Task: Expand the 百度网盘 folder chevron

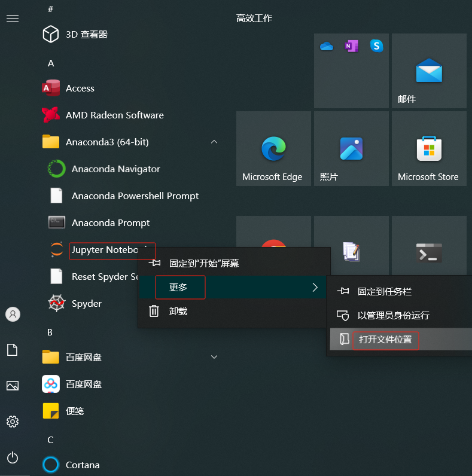Action: pyautogui.click(x=214, y=357)
